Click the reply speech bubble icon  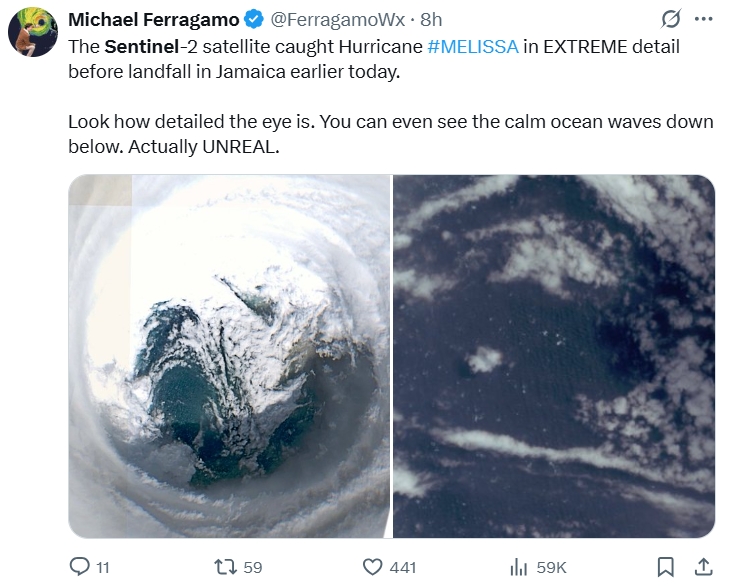pos(80,567)
